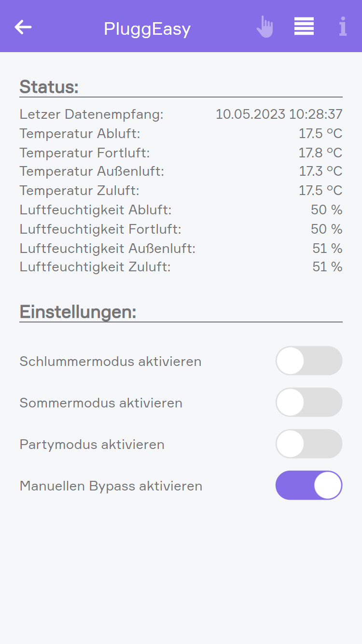Click the PluggEasy header title
362x644 pixels.
[147, 29]
